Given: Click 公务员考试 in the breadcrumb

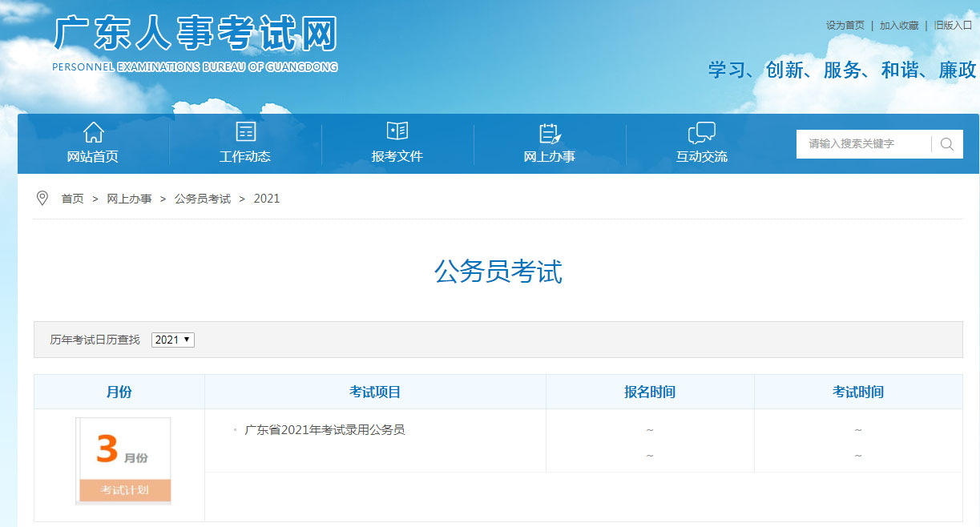Looking at the screenshot, I should point(202,199).
